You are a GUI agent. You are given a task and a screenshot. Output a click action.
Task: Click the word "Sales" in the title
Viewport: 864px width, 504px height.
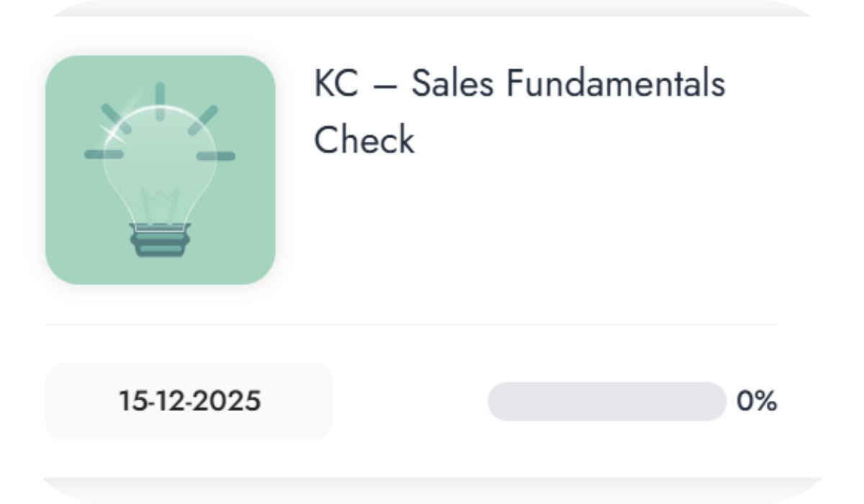coord(453,84)
